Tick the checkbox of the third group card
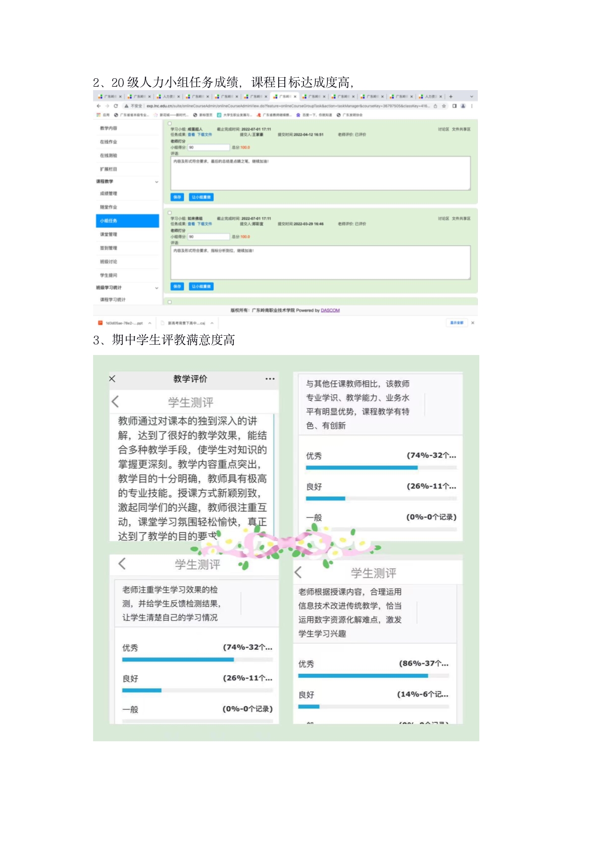Screen dimensions: 614x868 170,302
